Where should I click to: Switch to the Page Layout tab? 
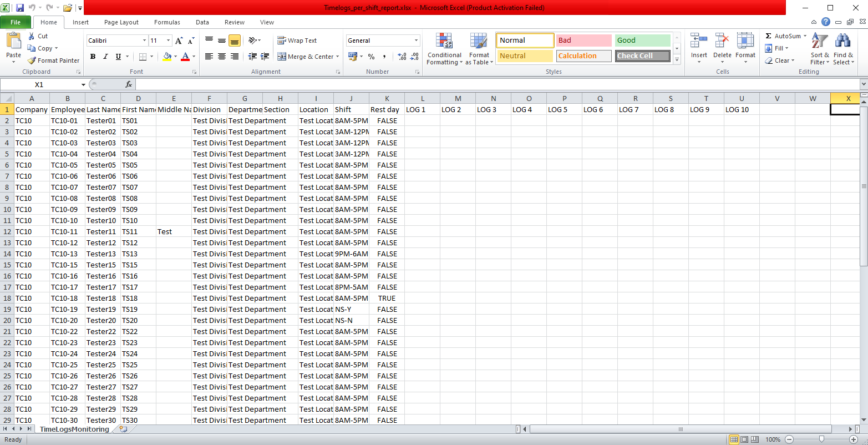pos(121,22)
